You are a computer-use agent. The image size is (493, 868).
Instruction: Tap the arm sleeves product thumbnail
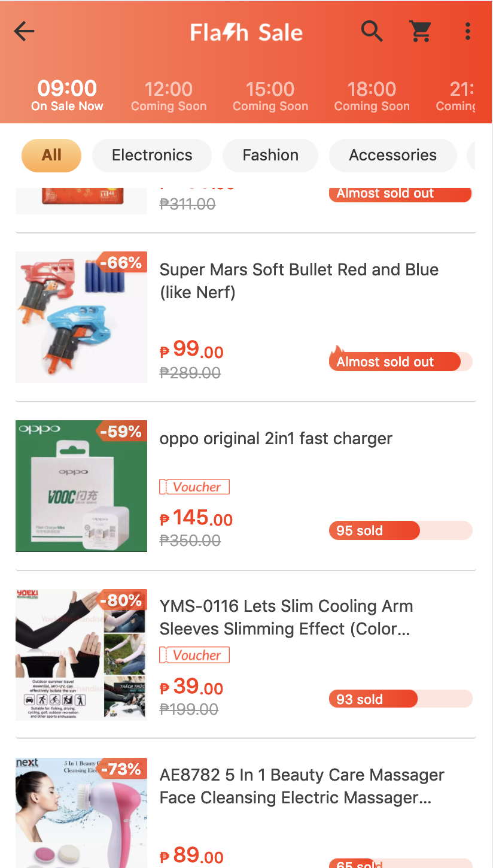coord(81,654)
